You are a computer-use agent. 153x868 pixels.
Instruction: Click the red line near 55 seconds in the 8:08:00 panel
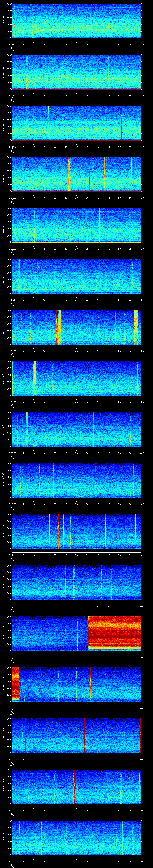[x=130, y=378]
